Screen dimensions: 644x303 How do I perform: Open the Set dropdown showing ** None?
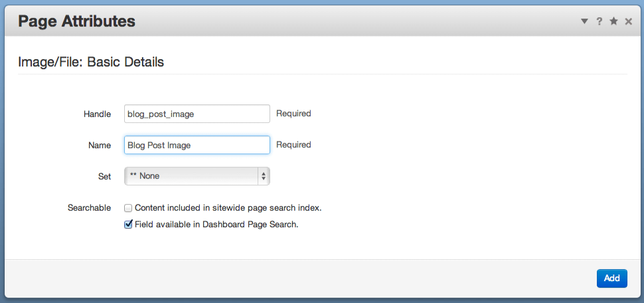coord(197,176)
